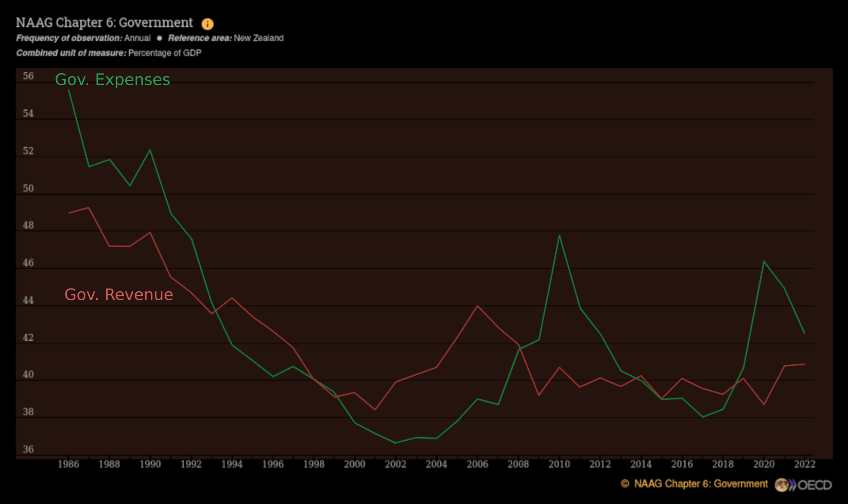
Task: Open the NAAG Chapter 6: Government footer link
Action: pos(701,484)
